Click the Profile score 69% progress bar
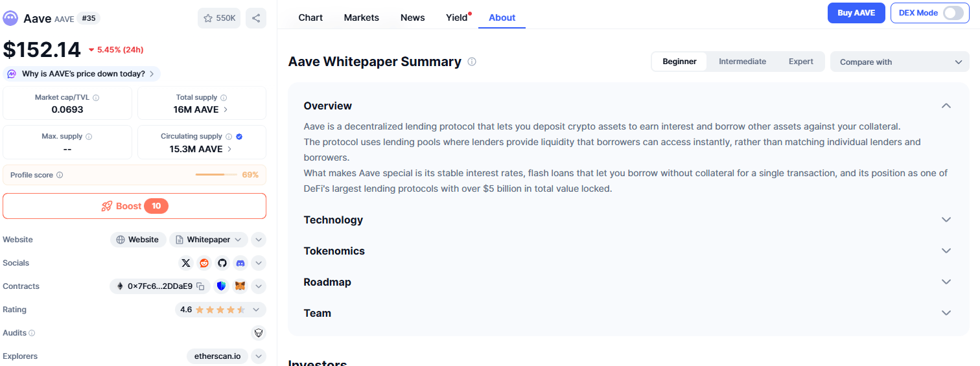This screenshot has height=366, width=980. pyautogui.click(x=217, y=175)
